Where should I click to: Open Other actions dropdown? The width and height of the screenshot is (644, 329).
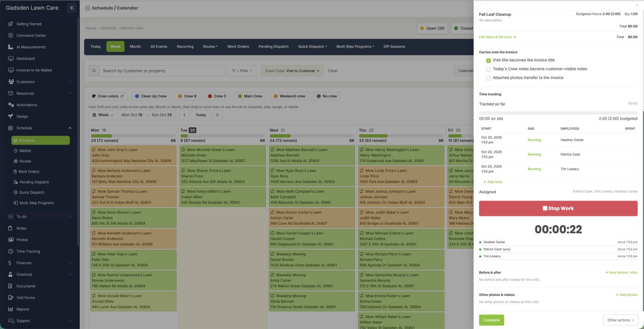(621, 320)
